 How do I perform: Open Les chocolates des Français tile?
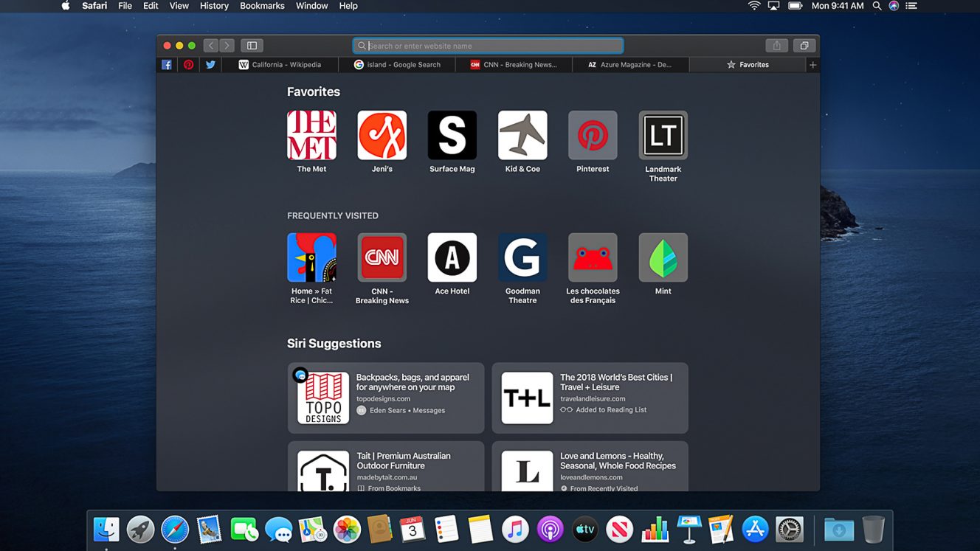593,257
